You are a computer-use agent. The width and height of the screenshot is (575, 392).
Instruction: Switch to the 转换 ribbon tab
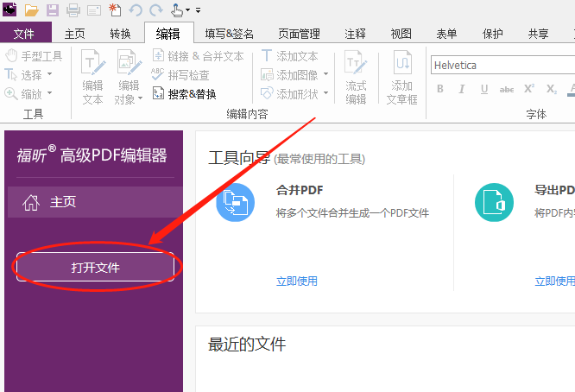point(120,34)
